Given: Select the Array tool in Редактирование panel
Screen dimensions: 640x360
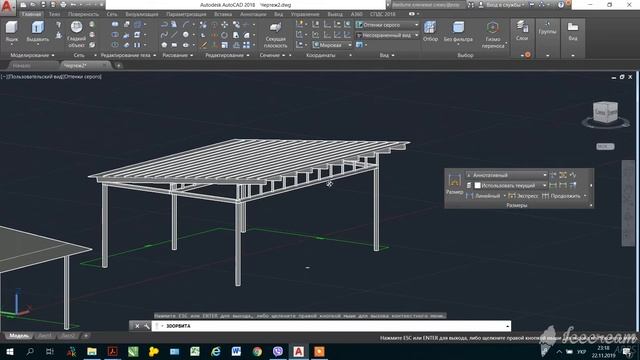Looking at the screenshot, I should click(246, 45).
